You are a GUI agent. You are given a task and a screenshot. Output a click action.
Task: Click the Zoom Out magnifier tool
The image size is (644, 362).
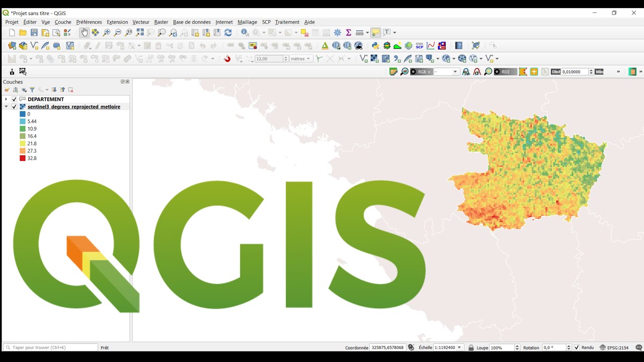point(117,33)
